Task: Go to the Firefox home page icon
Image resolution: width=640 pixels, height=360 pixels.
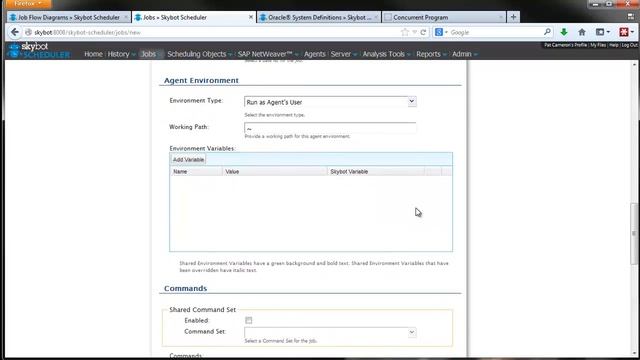Action: coord(582,32)
